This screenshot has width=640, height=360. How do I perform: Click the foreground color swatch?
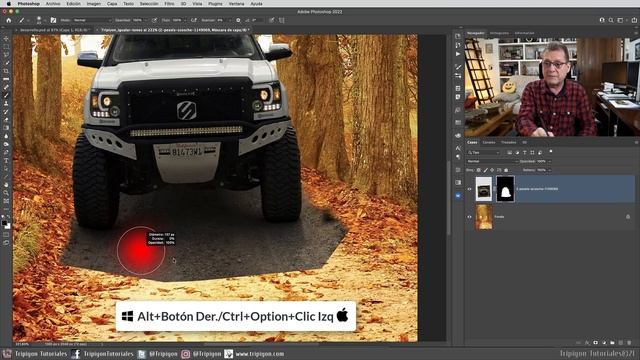(4, 223)
